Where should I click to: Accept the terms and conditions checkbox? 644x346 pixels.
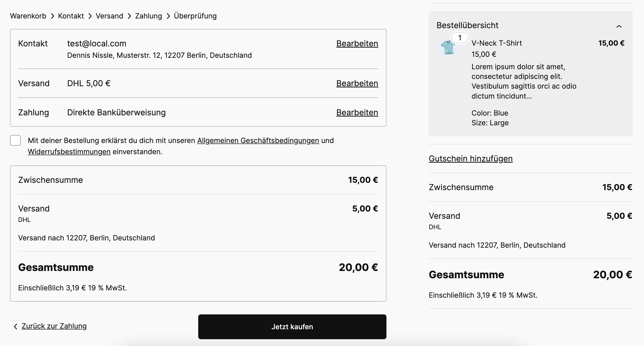tap(15, 140)
